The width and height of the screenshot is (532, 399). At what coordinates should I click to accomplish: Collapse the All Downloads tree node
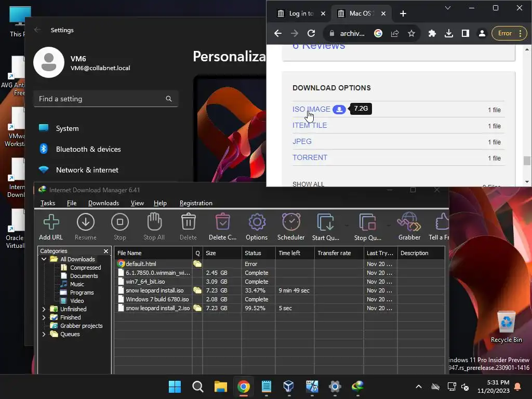[x=44, y=259]
